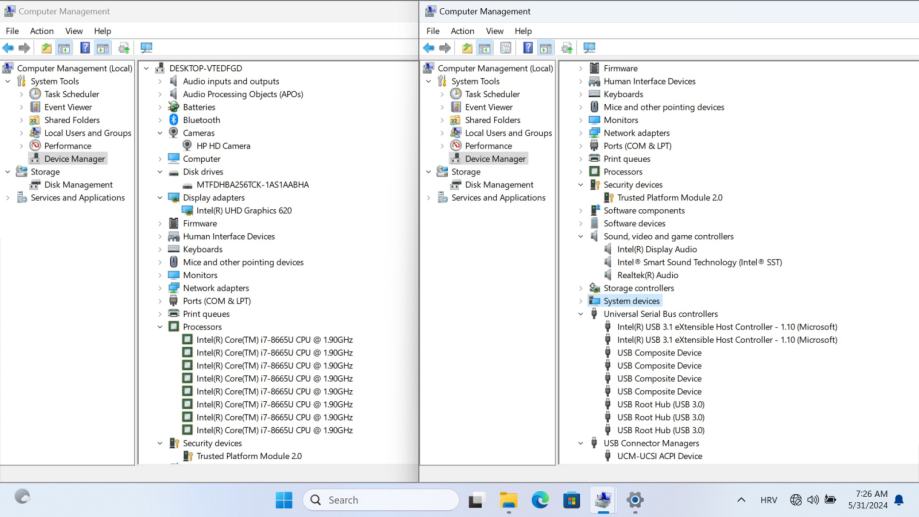Expand System devices in right window
Image resolution: width=919 pixels, height=517 pixels.
(x=581, y=301)
